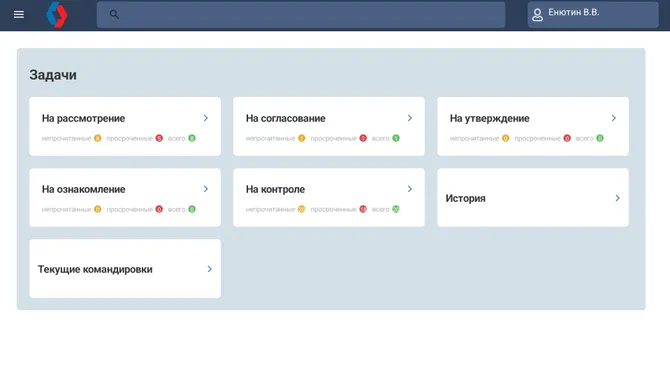Click На рассмотрение overdue red badge
Image resolution: width=670 pixels, height=376 pixels.
pos(159,138)
